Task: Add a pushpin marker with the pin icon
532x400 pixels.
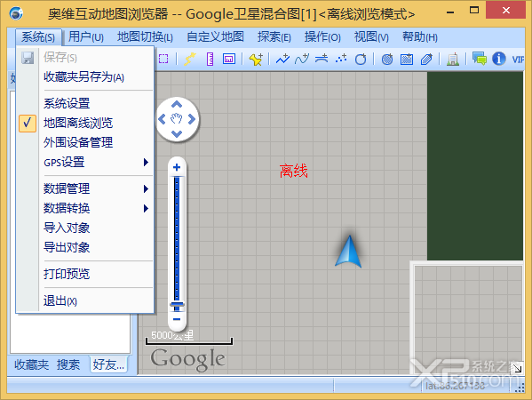Action: click(x=256, y=59)
